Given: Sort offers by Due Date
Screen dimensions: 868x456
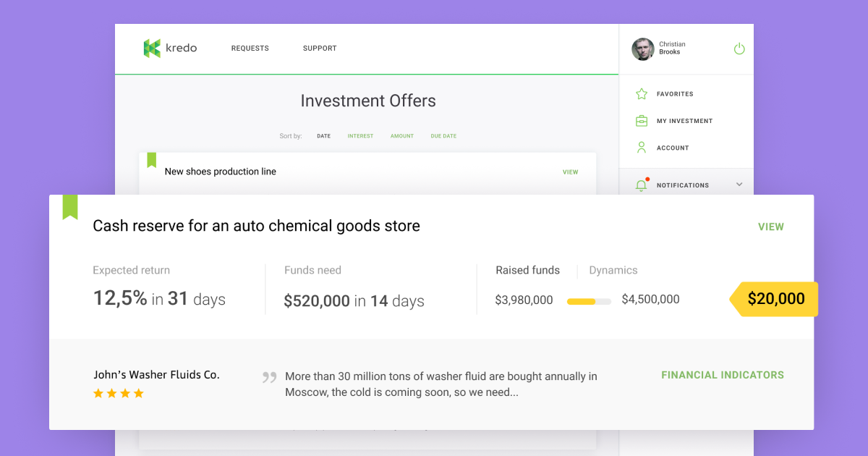Looking at the screenshot, I should pos(443,136).
